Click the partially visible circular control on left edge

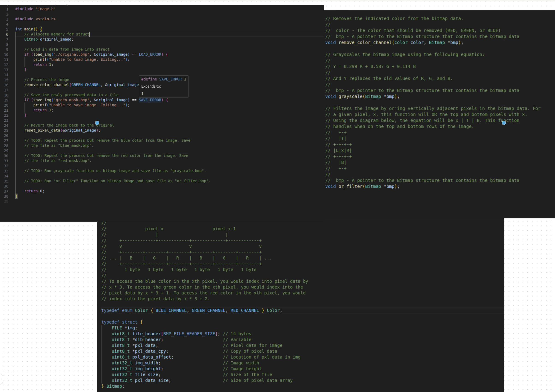pos(1,378)
